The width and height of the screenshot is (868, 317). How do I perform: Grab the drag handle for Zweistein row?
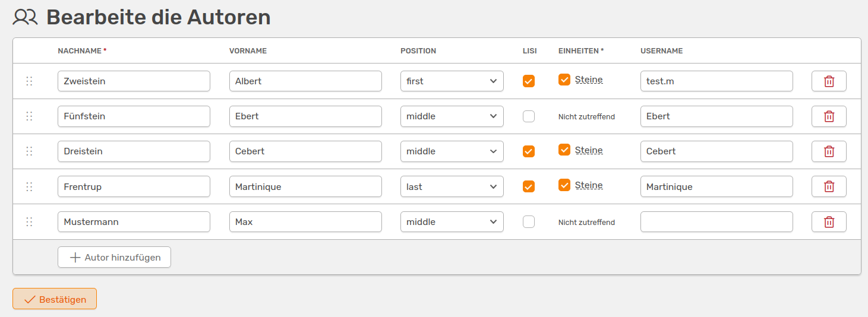[29, 81]
